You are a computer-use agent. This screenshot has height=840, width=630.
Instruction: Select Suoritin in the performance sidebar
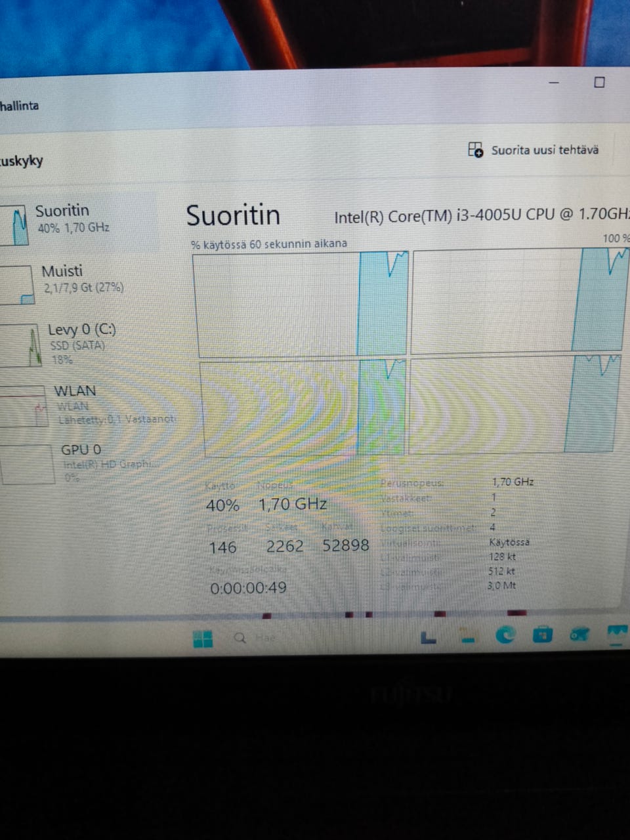(x=79, y=222)
